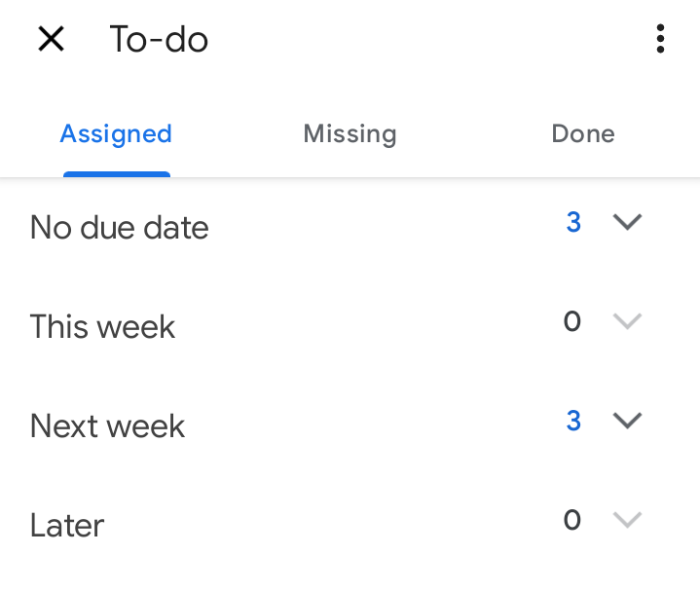Switch to the Missing tab
Screen dimensions: 700x591
point(350,134)
